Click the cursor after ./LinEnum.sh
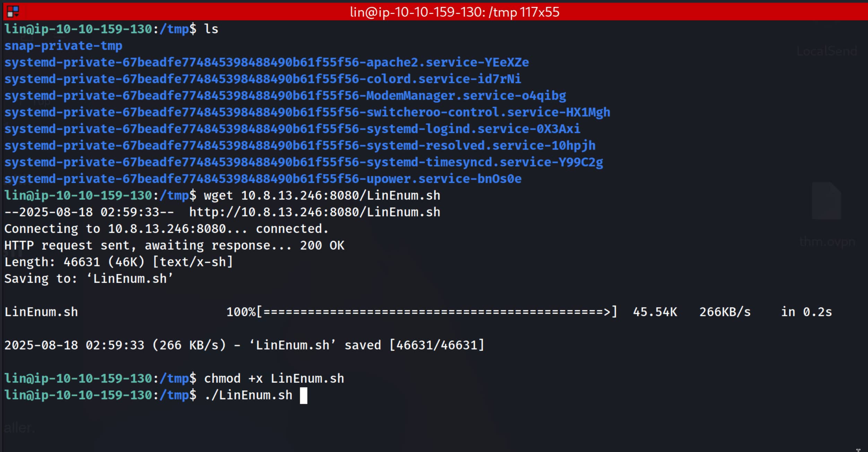 303,395
